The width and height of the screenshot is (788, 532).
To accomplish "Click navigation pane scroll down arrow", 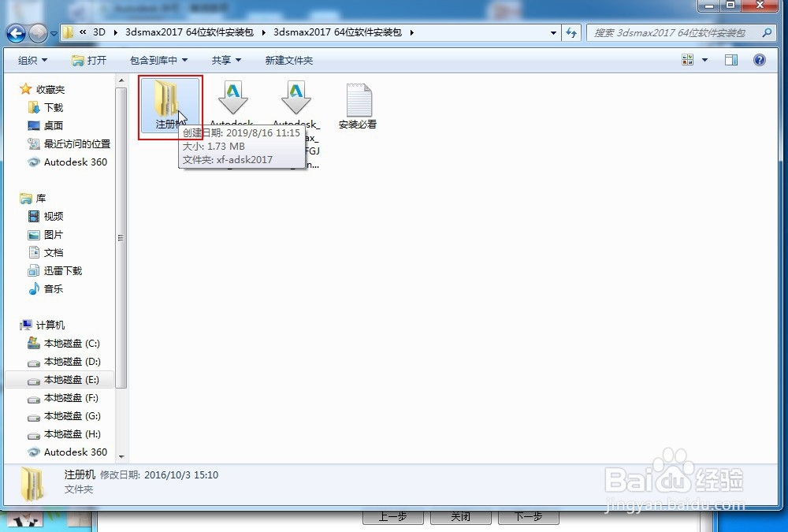I will (121, 456).
